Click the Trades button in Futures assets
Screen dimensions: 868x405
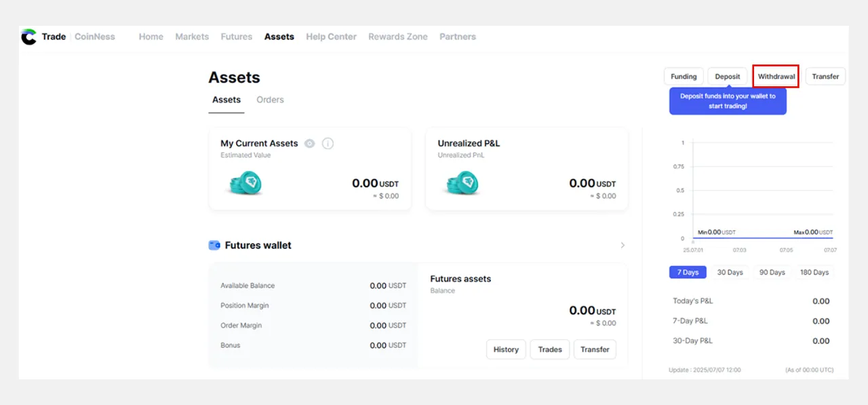point(549,349)
